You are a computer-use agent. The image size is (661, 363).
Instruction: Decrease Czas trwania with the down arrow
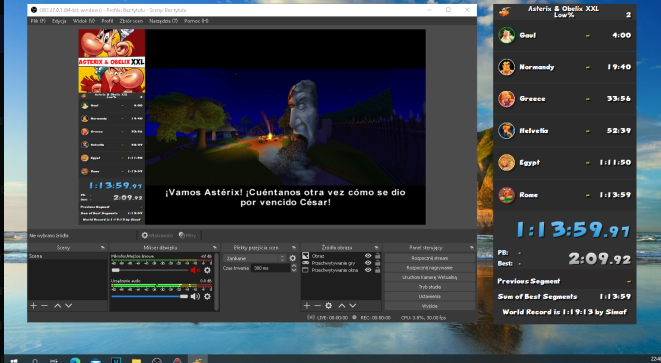click(294, 270)
